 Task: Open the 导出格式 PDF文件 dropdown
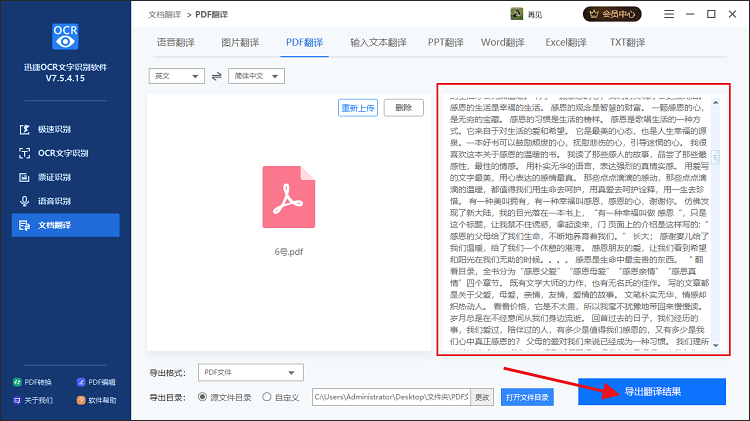[x=251, y=372]
